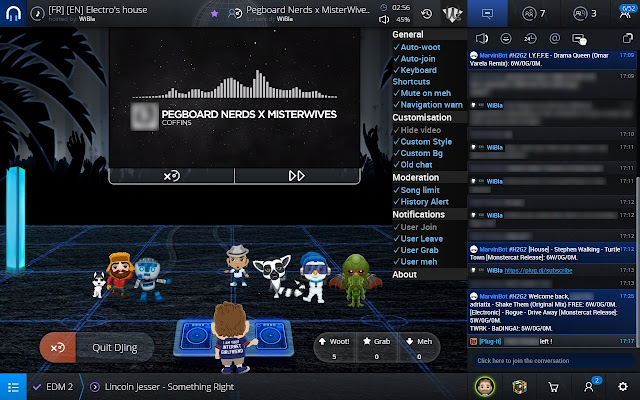Enable Hide video option
Viewport: 640px width, 400px height.
(x=417, y=130)
